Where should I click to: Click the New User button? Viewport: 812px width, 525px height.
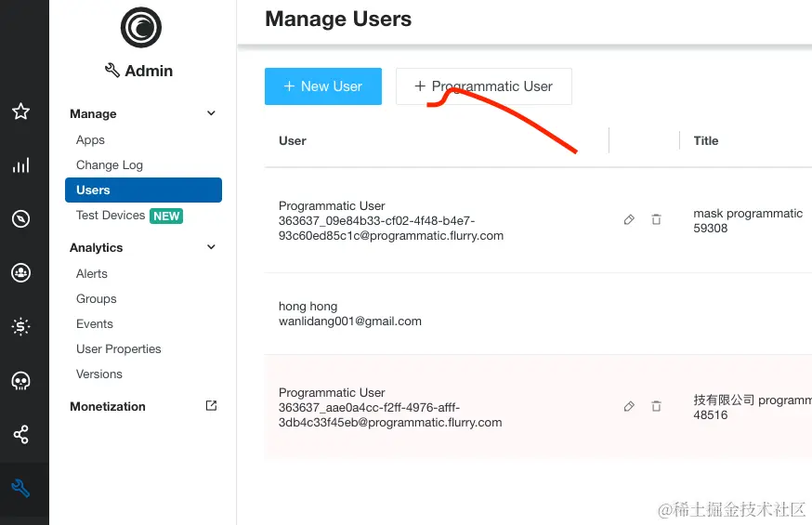323,86
